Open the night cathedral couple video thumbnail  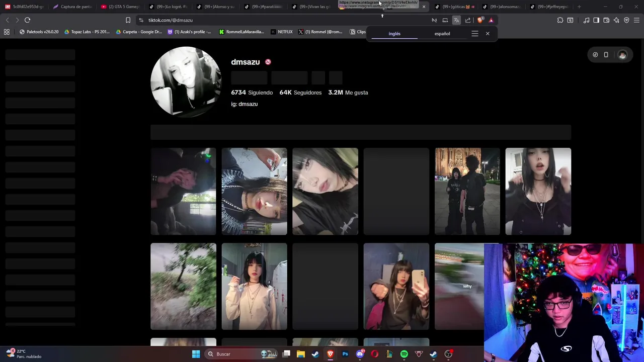click(467, 191)
